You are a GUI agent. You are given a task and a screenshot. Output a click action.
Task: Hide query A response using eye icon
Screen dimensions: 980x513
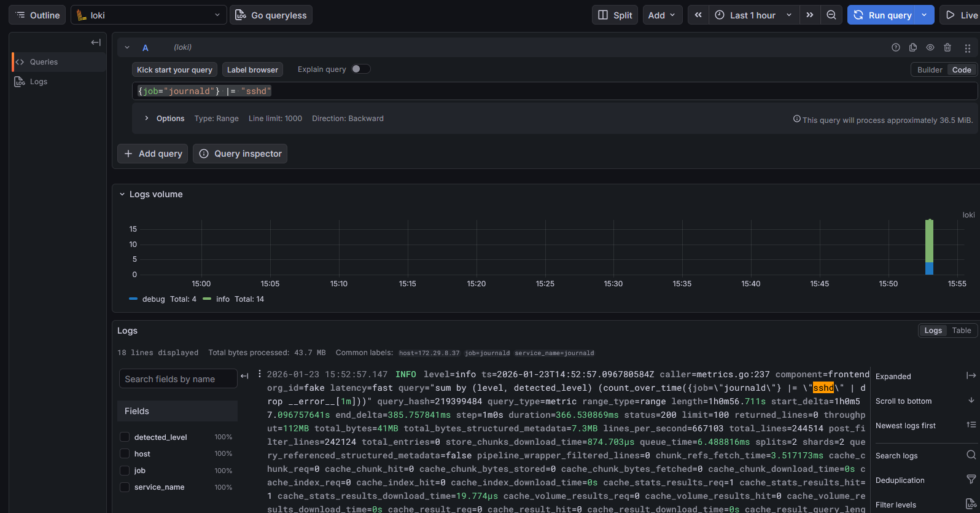(930, 48)
